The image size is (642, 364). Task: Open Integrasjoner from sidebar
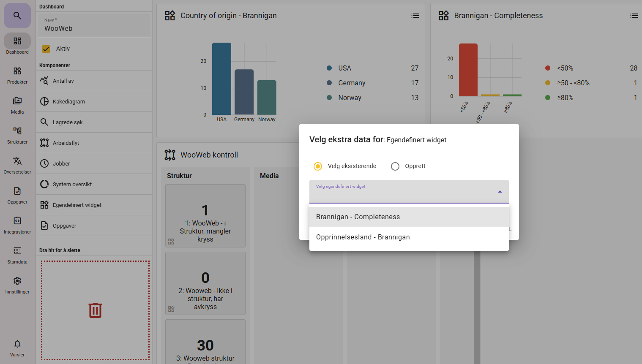tap(17, 225)
